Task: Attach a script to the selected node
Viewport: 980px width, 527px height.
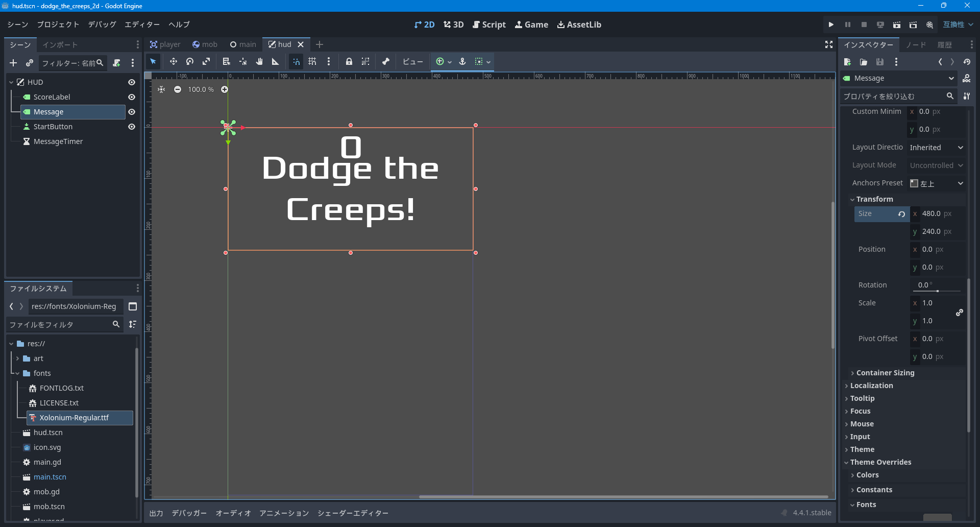Action: pos(116,63)
